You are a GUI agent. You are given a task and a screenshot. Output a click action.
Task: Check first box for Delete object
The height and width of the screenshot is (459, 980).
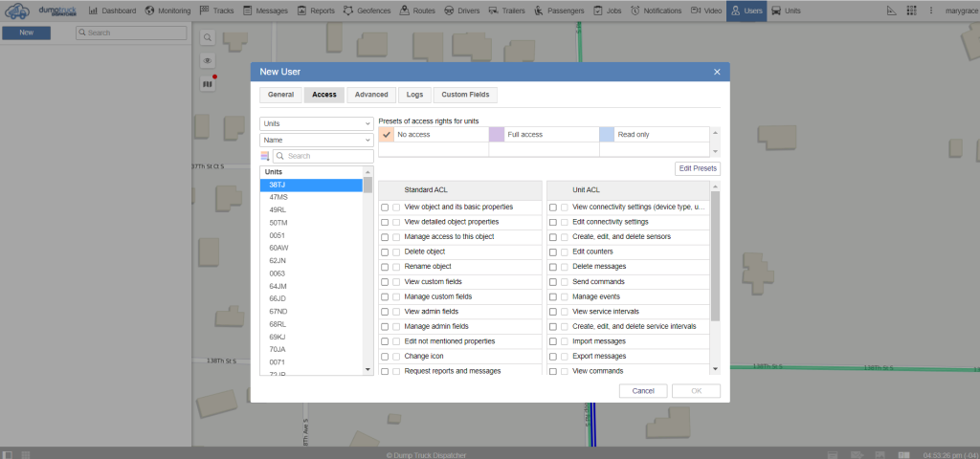(x=385, y=251)
